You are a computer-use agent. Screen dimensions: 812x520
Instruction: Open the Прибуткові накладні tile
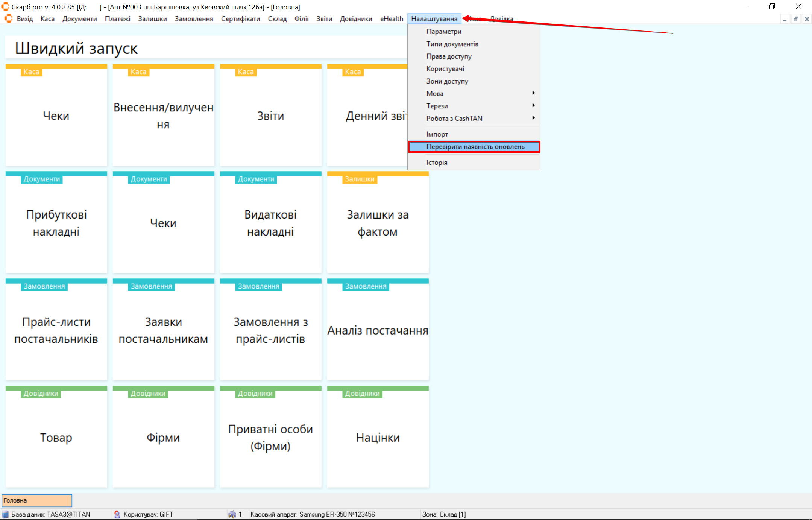[56, 223]
